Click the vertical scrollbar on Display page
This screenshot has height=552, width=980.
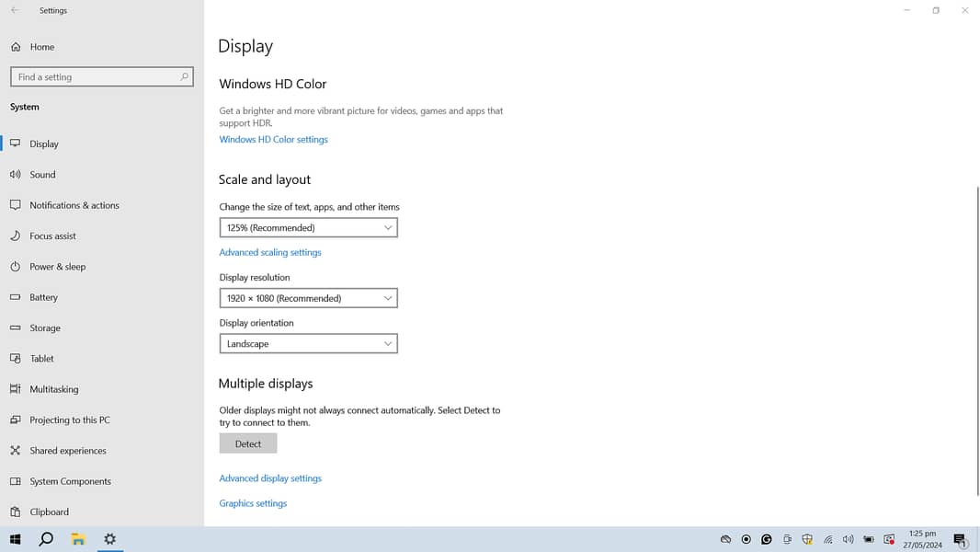(977, 340)
